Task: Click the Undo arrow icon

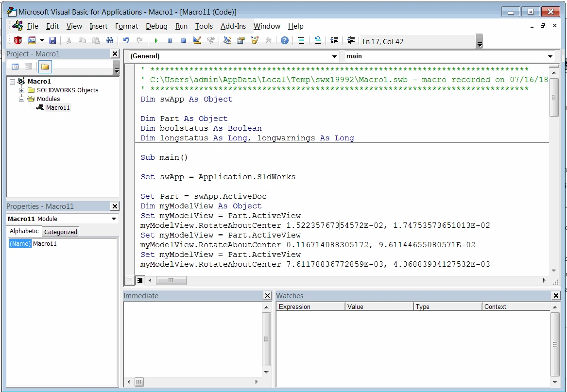Action: coord(126,41)
